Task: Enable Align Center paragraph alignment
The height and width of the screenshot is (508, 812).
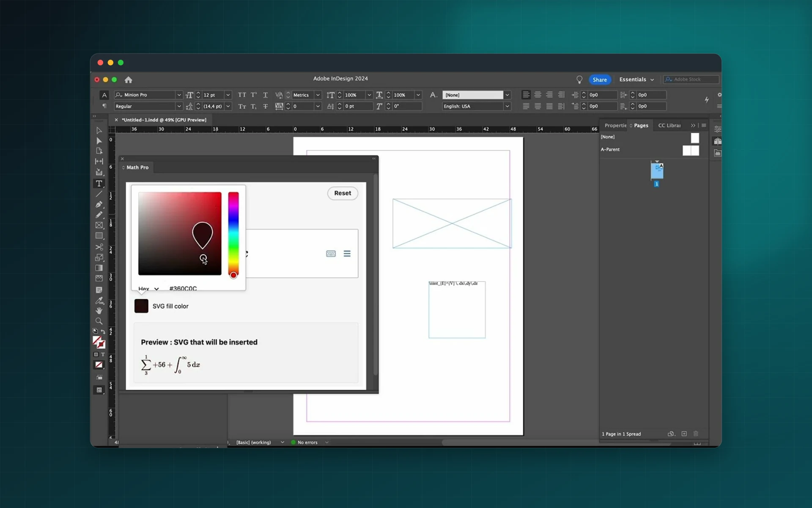Action: (538, 95)
